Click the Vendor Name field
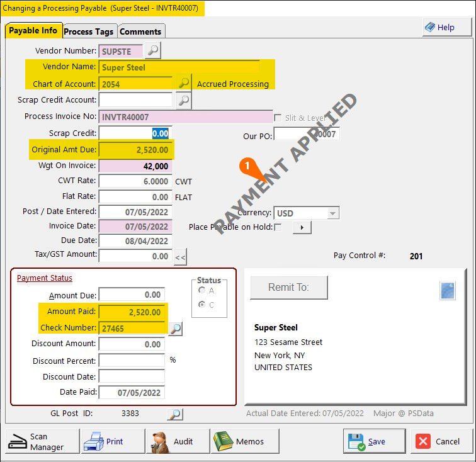 179,67
